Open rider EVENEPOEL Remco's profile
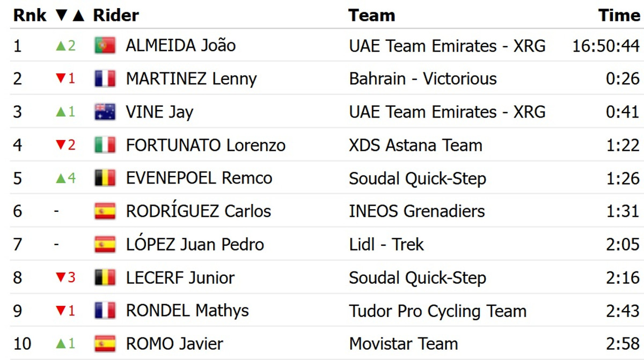 point(199,178)
